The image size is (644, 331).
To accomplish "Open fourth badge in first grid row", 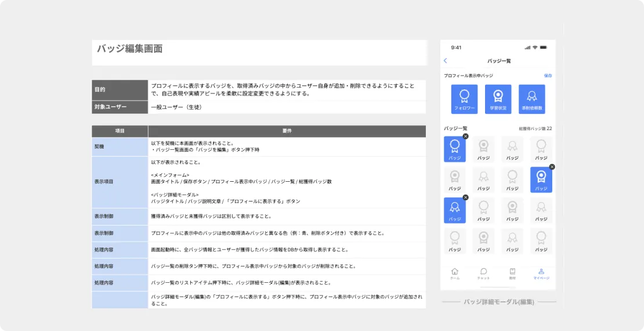I will [541, 149].
